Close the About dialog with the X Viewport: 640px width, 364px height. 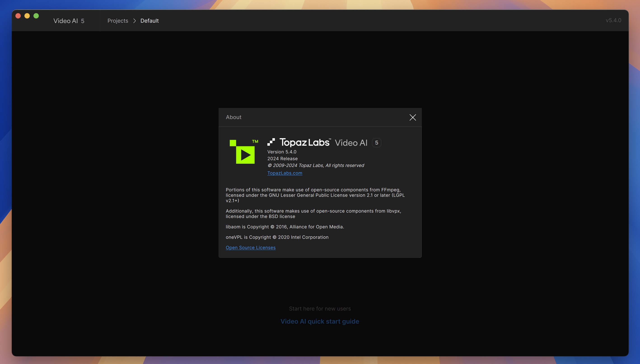(x=413, y=117)
